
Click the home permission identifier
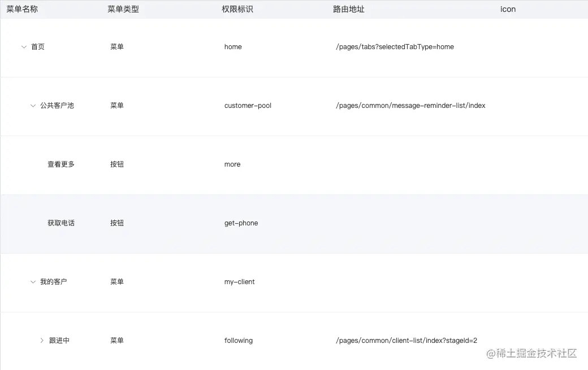click(x=233, y=47)
